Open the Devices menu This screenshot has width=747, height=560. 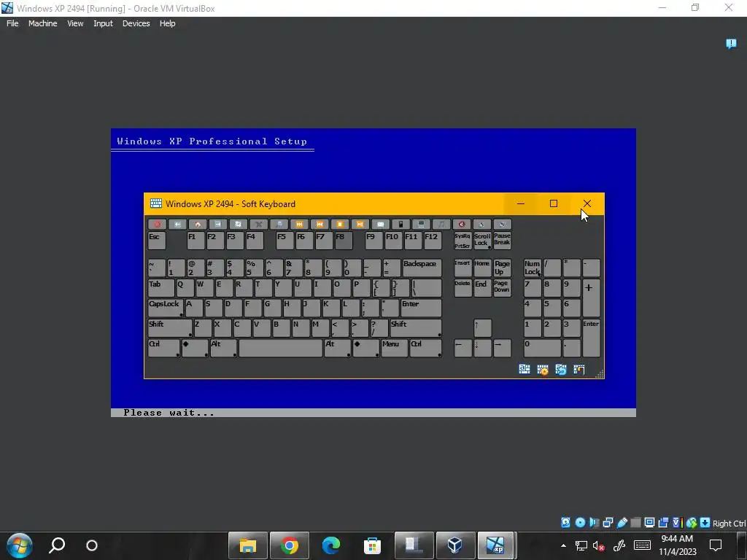pyautogui.click(x=136, y=23)
